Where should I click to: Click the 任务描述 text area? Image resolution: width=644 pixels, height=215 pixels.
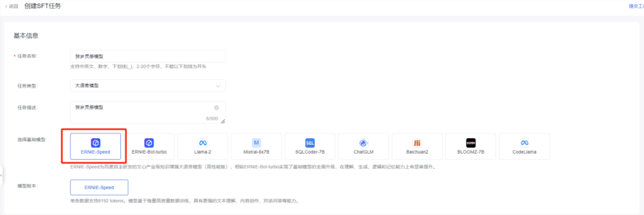coord(148,113)
